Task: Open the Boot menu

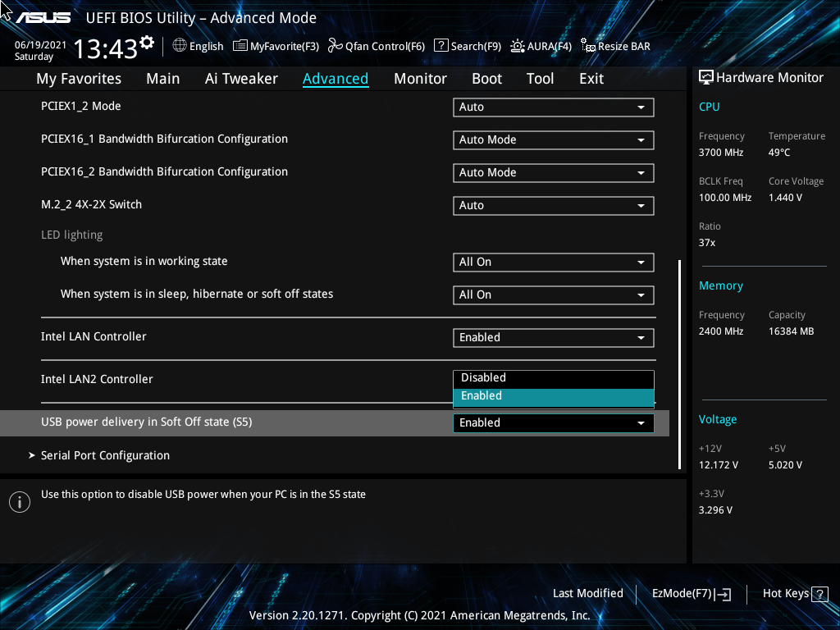Action: 486,78
